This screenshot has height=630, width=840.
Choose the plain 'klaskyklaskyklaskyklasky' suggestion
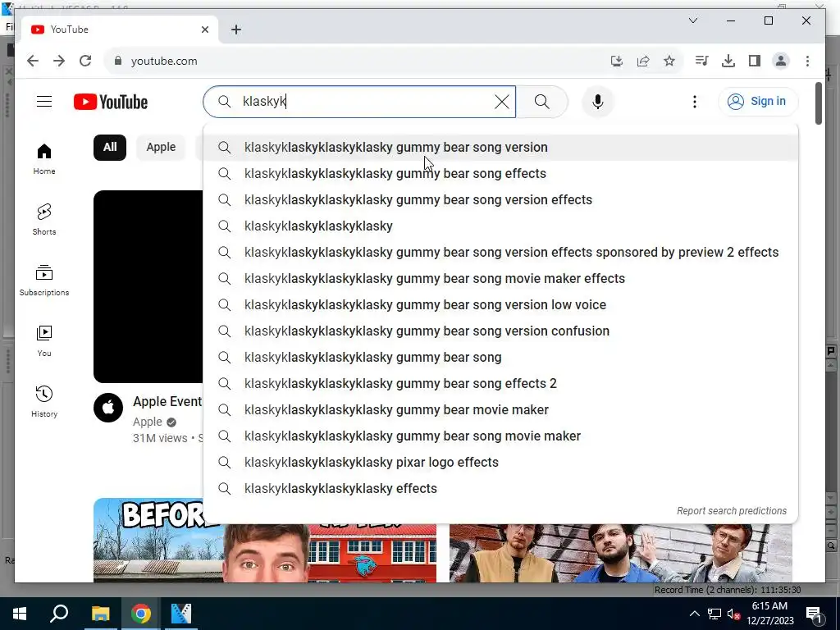click(x=501, y=226)
